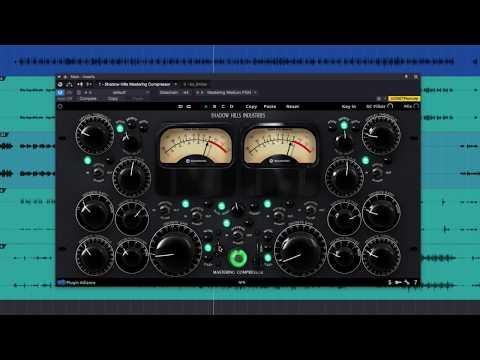Viewport: 480px width, 360px height.
Task: Toggle right optical section green LED button
Action: 365,161
